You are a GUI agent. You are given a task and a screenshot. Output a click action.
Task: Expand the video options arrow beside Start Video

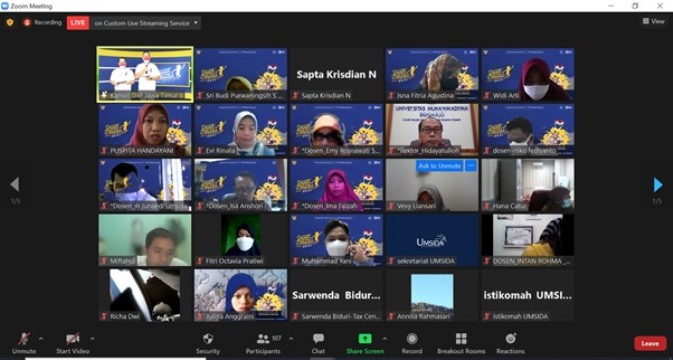point(92,339)
